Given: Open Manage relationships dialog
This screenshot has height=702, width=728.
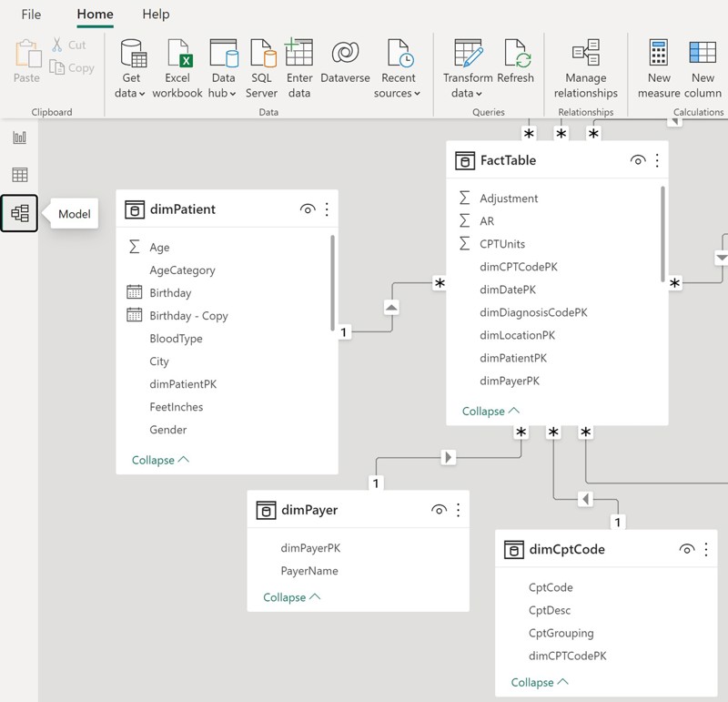Looking at the screenshot, I should coord(585,68).
